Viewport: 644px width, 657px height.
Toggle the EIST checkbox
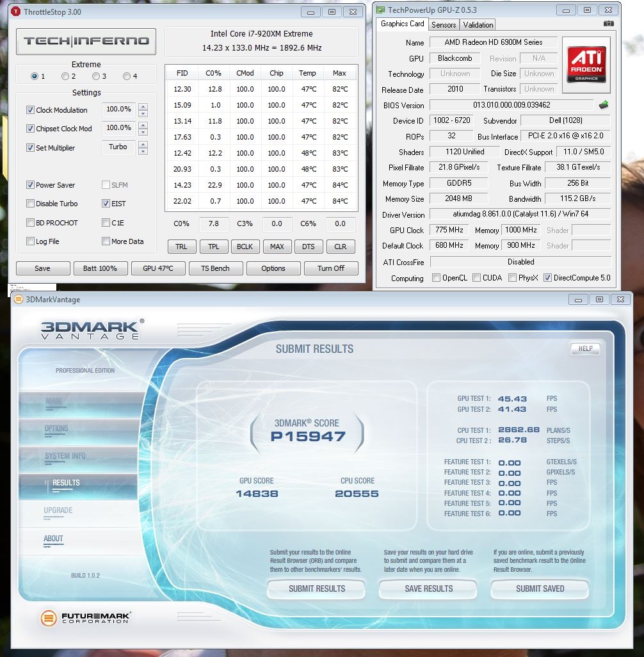[106, 204]
